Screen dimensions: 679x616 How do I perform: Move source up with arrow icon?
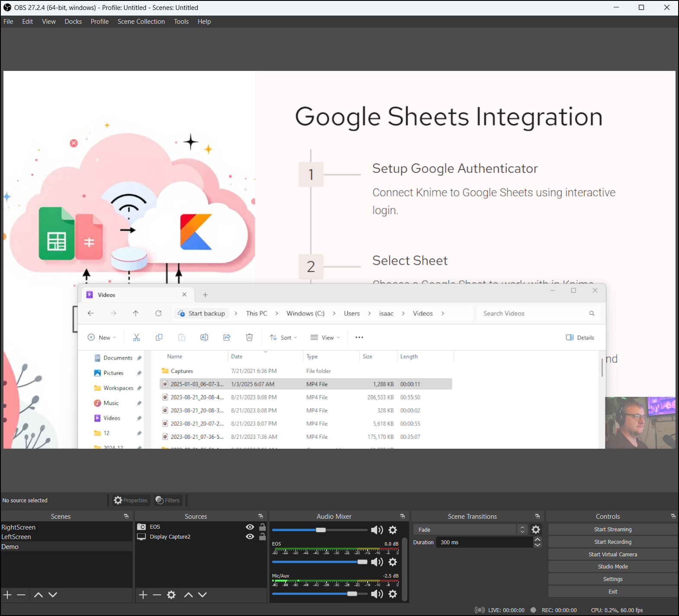[x=189, y=595]
